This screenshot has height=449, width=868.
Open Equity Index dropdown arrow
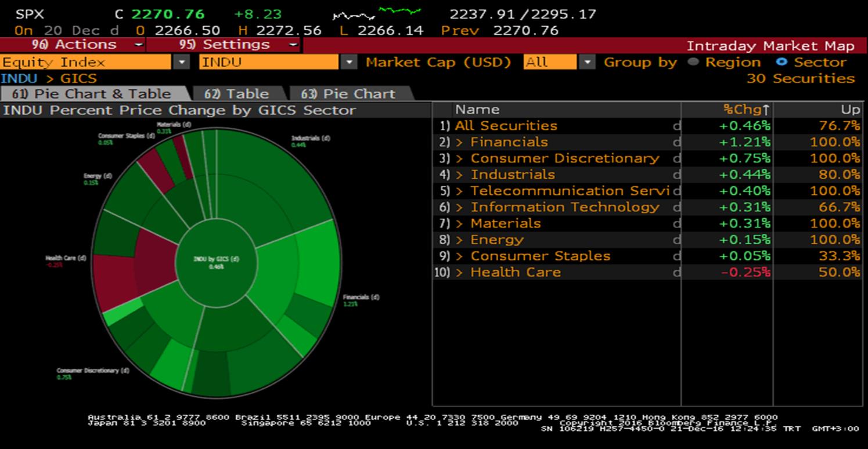[x=182, y=62]
